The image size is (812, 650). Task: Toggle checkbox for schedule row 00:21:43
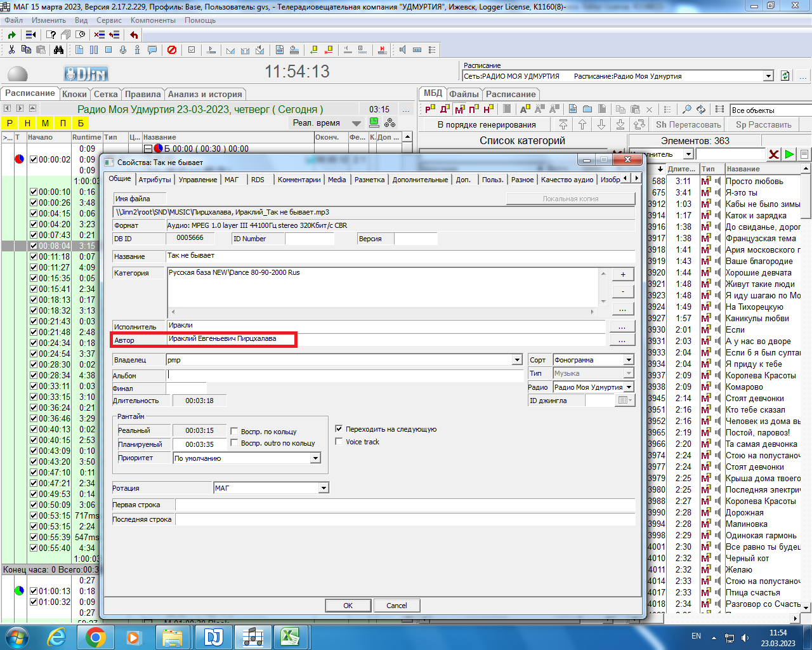click(x=34, y=321)
